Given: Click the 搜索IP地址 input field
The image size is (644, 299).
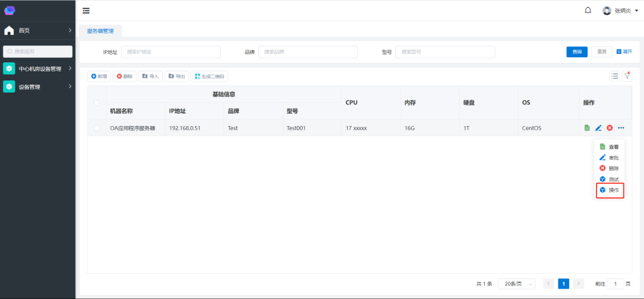Looking at the screenshot, I should click(171, 52).
